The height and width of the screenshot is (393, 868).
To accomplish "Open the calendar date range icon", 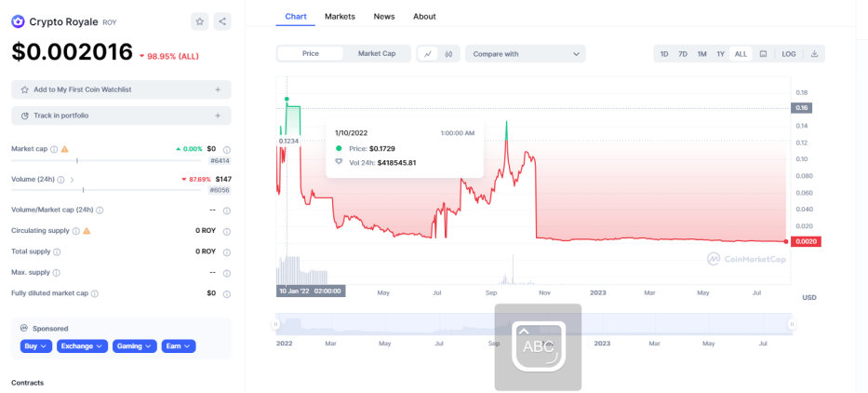I will [763, 54].
